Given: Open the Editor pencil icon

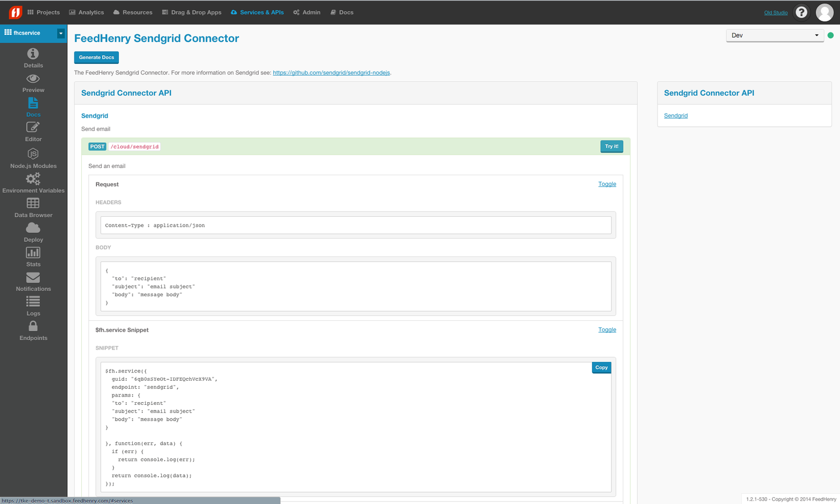Looking at the screenshot, I should pos(33,127).
